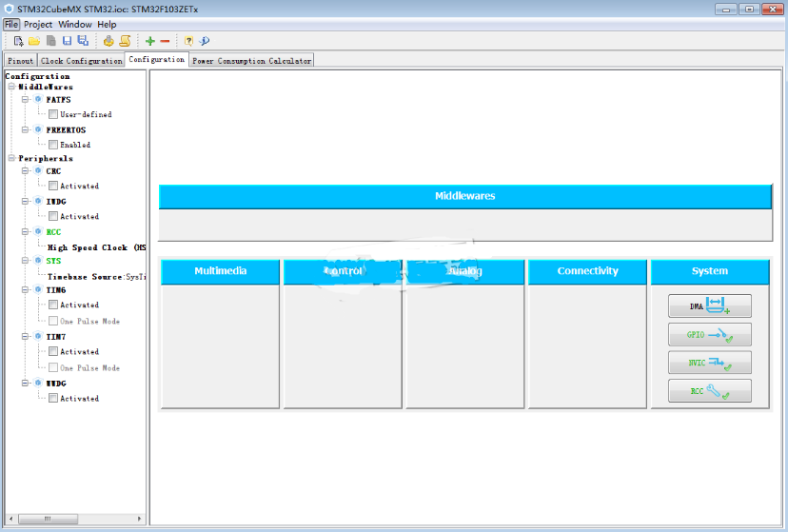Click the CRC peripheral gear icon
Image resolution: width=788 pixels, height=532 pixels.
38,170
